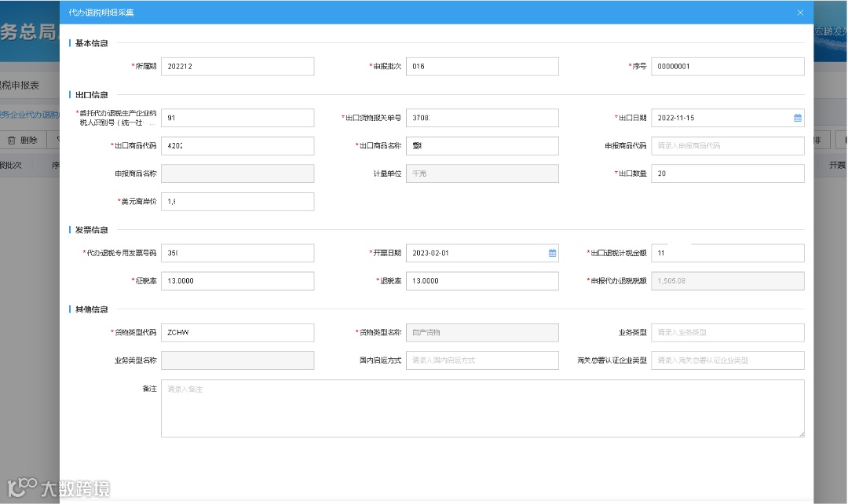Click the 基本信息 section heading

[91, 43]
